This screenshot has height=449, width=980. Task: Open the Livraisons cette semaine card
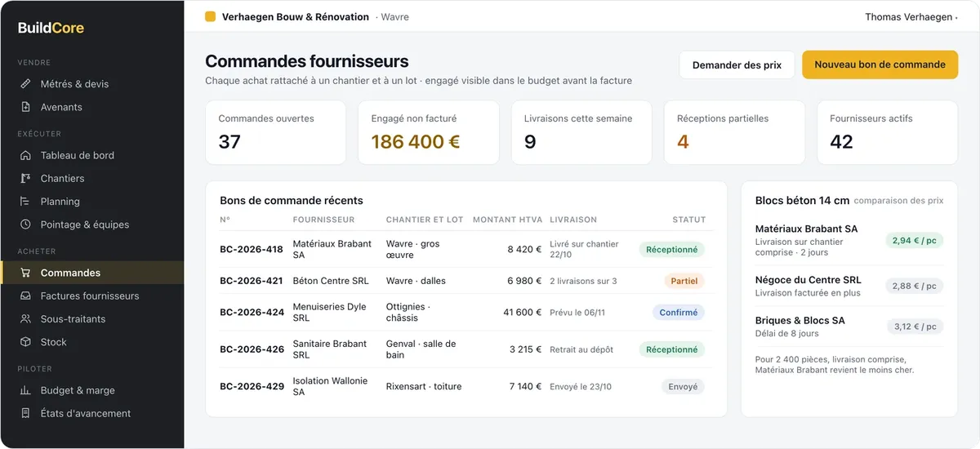point(581,133)
